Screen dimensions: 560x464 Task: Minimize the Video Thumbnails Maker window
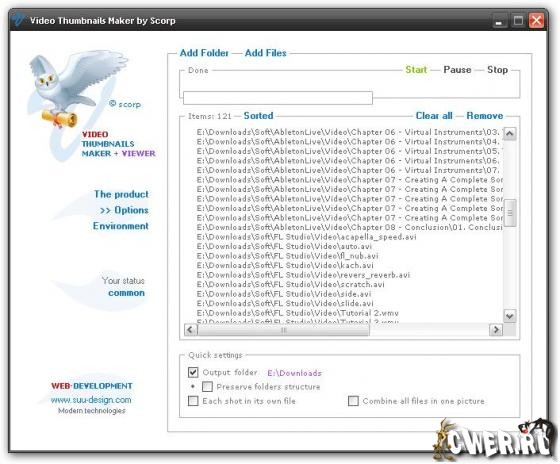click(x=499, y=21)
